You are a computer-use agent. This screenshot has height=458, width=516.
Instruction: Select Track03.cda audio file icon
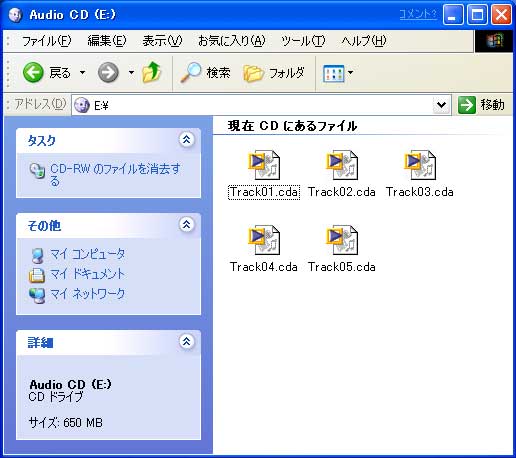(420, 165)
